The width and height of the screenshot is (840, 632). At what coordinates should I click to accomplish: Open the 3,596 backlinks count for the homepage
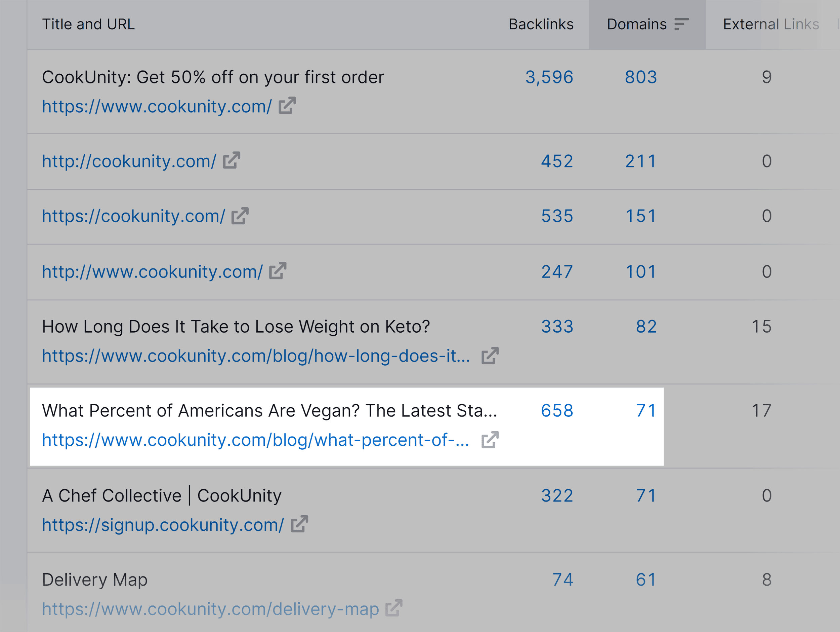point(549,77)
